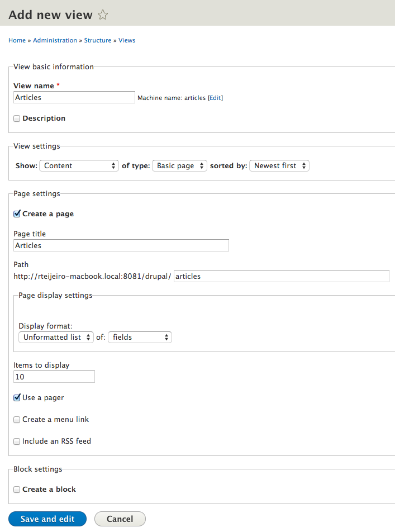Open the Unformatted list display format dropdown

point(56,338)
